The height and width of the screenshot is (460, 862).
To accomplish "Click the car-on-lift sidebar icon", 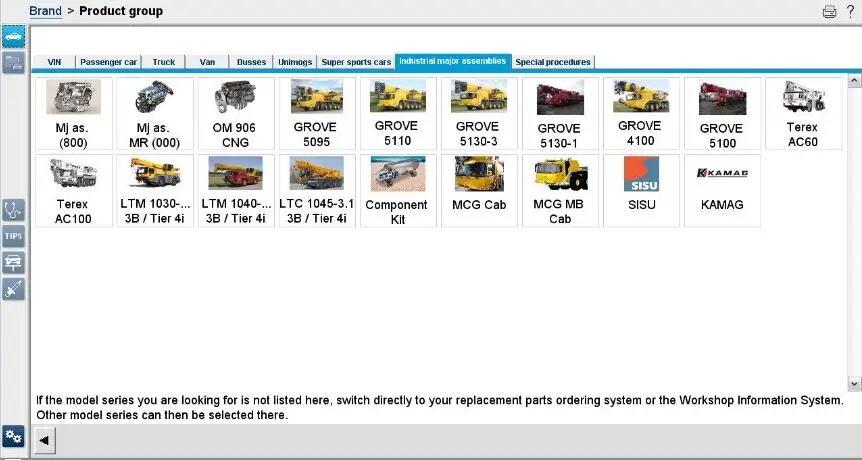I will (13, 263).
